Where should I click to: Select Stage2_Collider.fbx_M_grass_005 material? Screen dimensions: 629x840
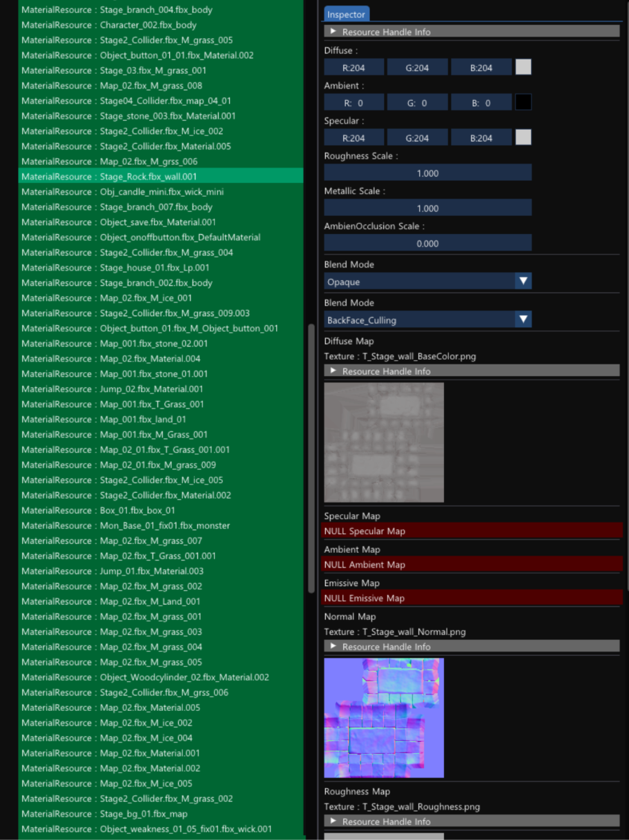[x=161, y=40]
